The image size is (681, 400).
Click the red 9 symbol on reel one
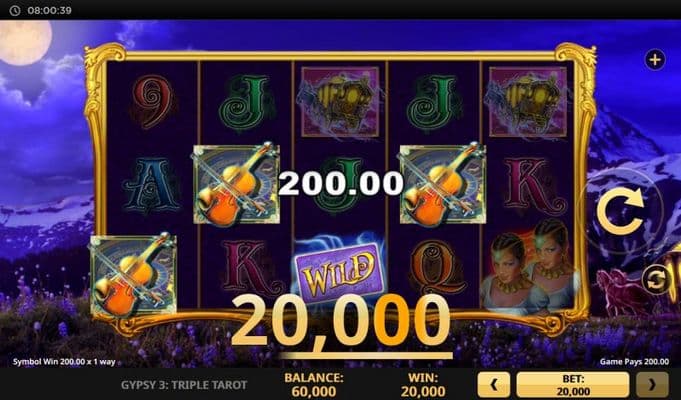point(152,102)
